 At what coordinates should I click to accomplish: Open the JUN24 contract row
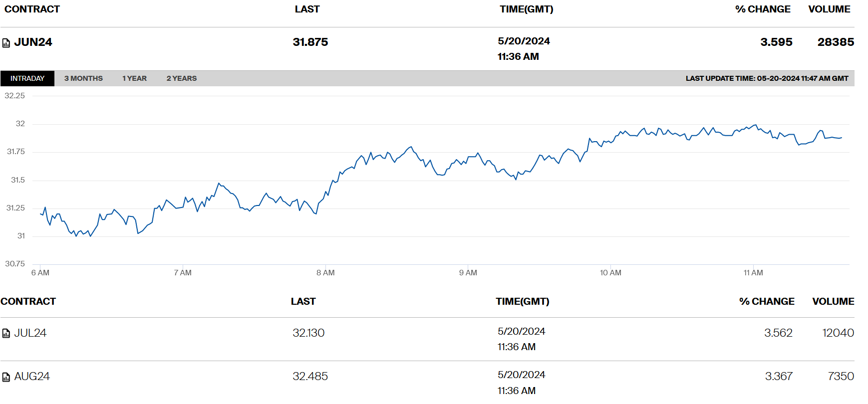tap(33, 42)
